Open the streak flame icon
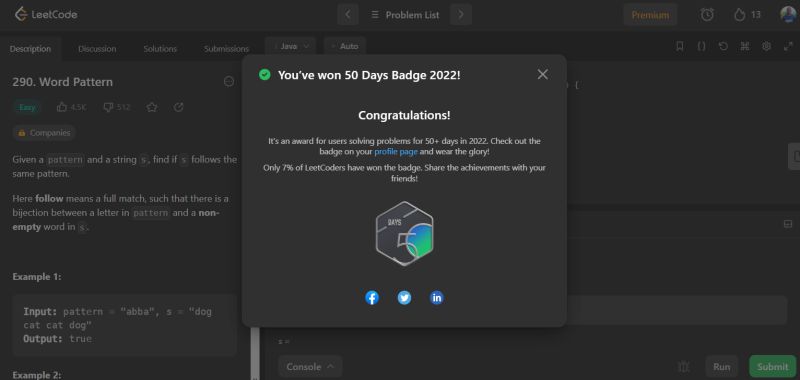The height and width of the screenshot is (380, 800). coord(739,15)
